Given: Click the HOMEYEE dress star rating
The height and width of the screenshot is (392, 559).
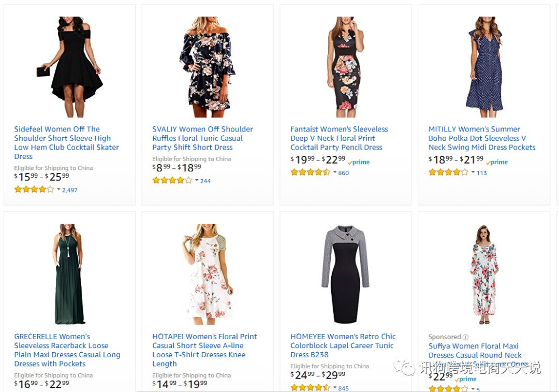Looking at the screenshot, I should (x=310, y=388).
